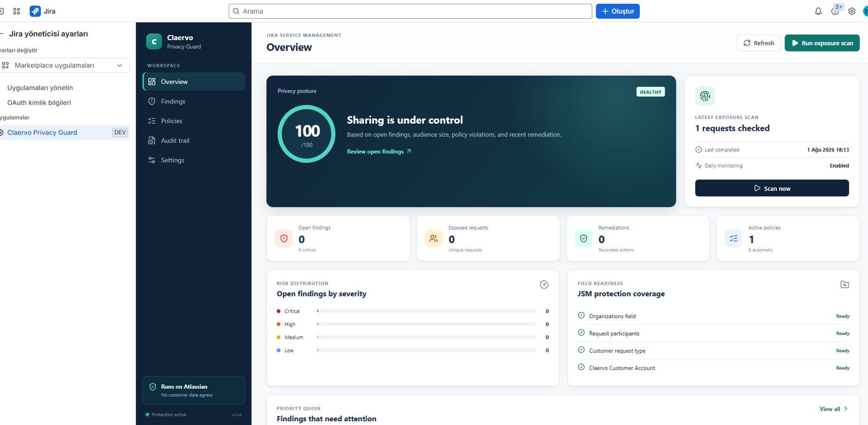Click the 'Sharing is under control' heading
This screenshot has width=868, height=425.
[x=405, y=120]
